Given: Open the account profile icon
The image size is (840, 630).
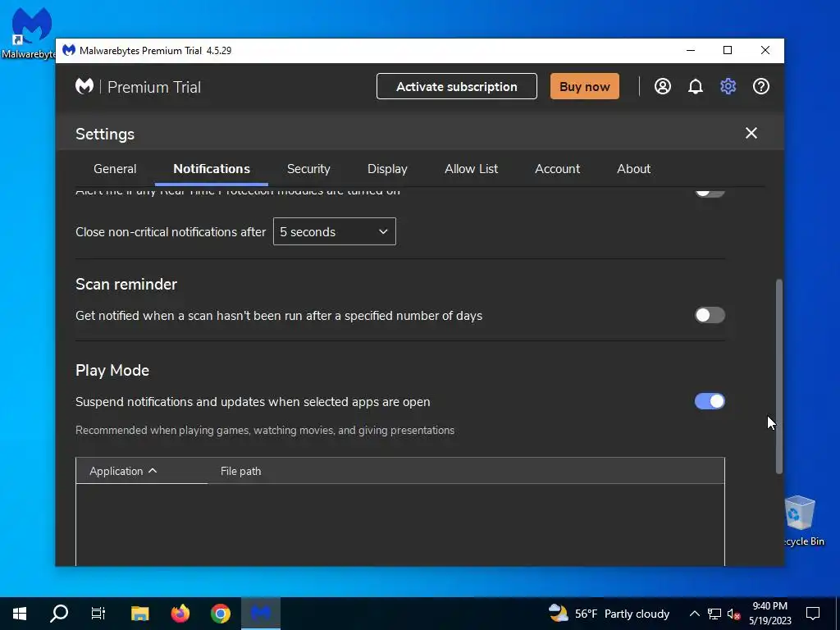Looking at the screenshot, I should (663, 86).
